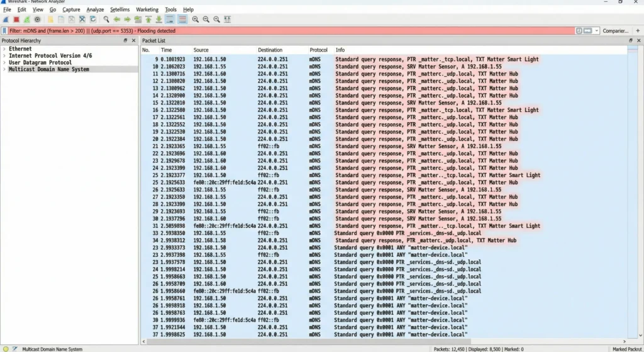Clear the display filter

(579, 31)
